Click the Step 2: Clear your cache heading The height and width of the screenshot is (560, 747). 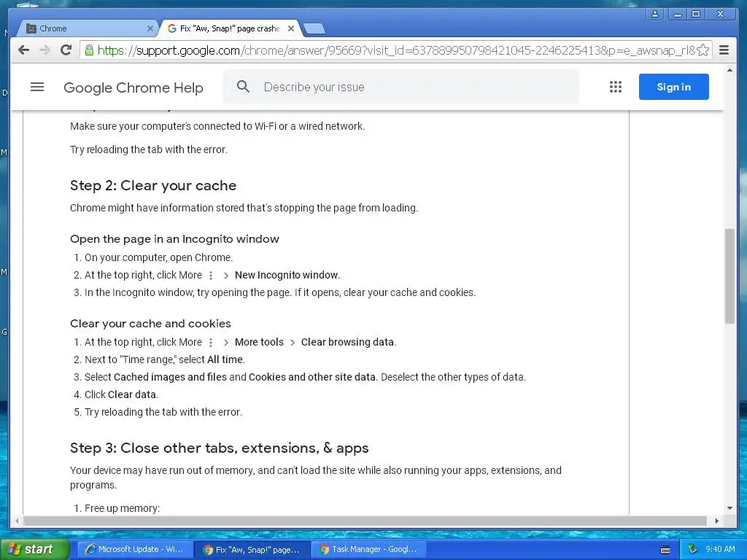(x=153, y=186)
